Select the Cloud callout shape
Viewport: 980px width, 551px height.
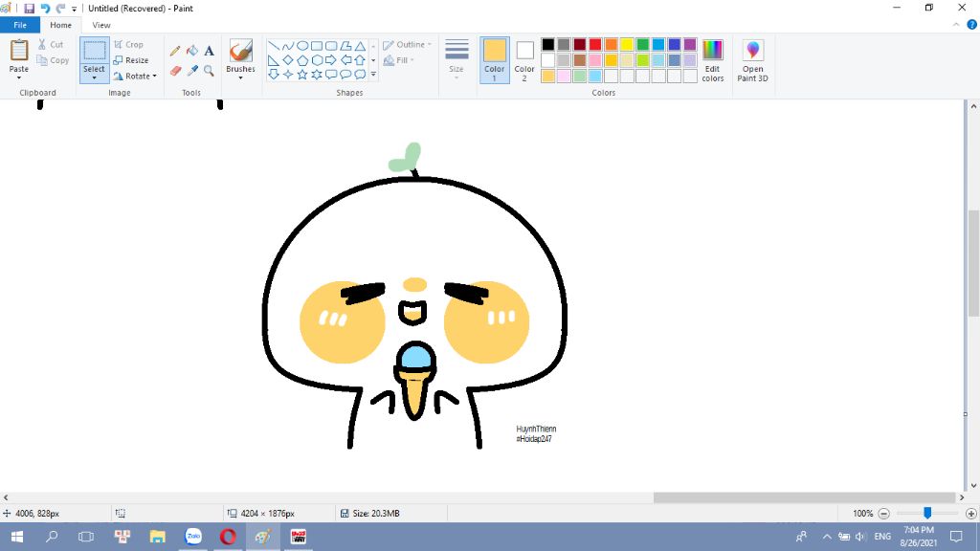tap(360, 75)
